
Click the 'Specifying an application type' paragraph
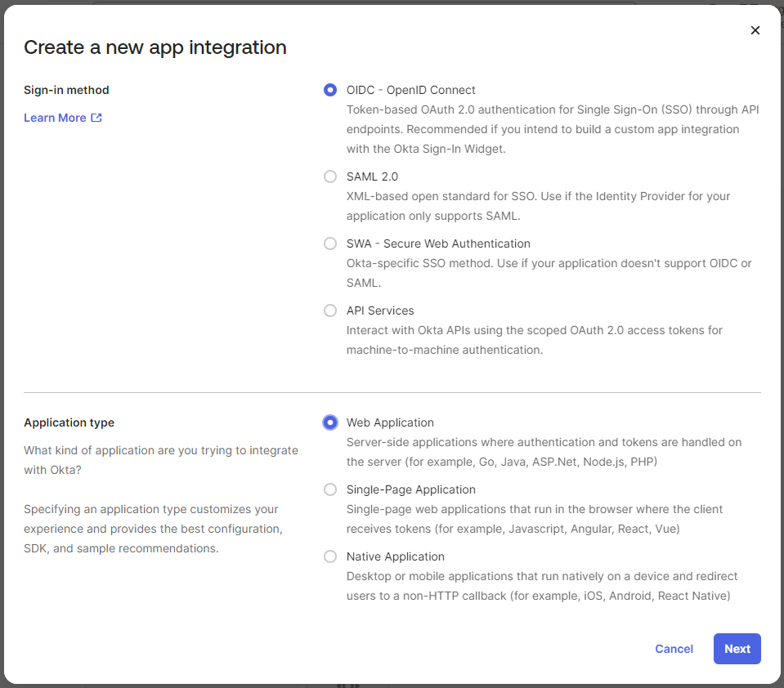pyautogui.click(x=153, y=529)
